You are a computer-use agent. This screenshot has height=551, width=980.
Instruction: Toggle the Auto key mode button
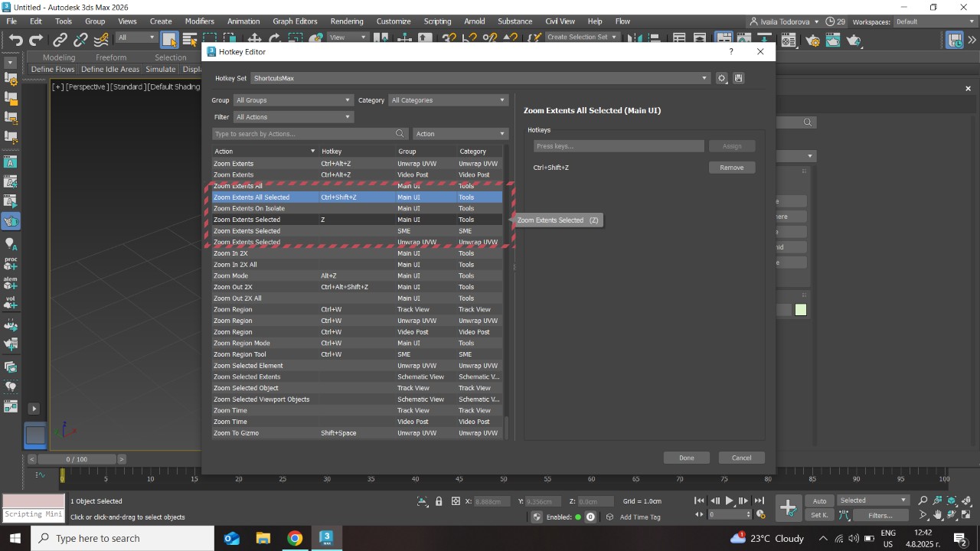[820, 501]
